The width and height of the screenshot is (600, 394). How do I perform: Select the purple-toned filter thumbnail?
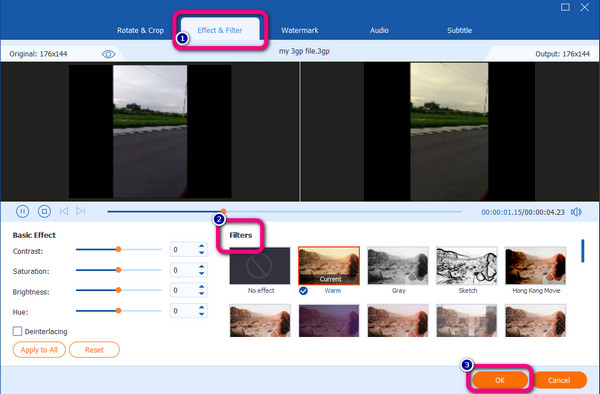tap(329, 321)
